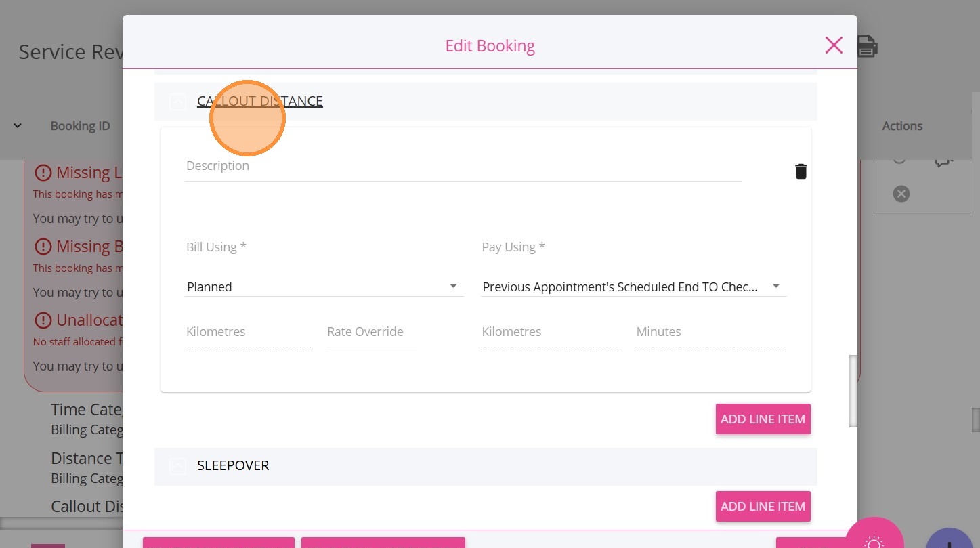This screenshot has height=548, width=980.
Task: Delete the callout distance line item
Action: coord(801,171)
